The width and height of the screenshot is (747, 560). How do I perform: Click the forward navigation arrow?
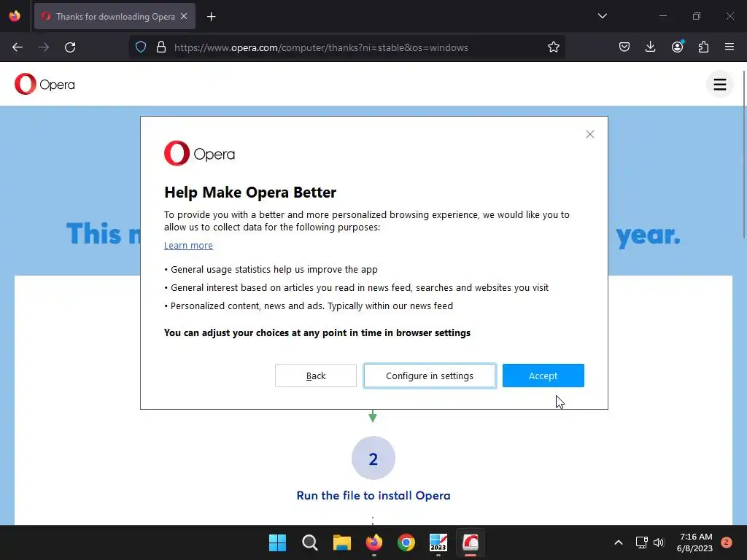tap(44, 47)
